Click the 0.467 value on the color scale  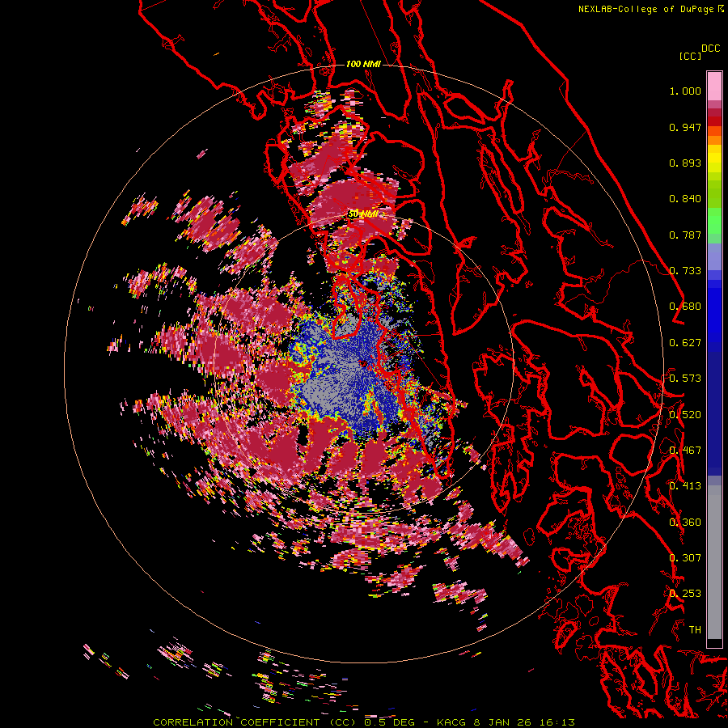(x=685, y=451)
